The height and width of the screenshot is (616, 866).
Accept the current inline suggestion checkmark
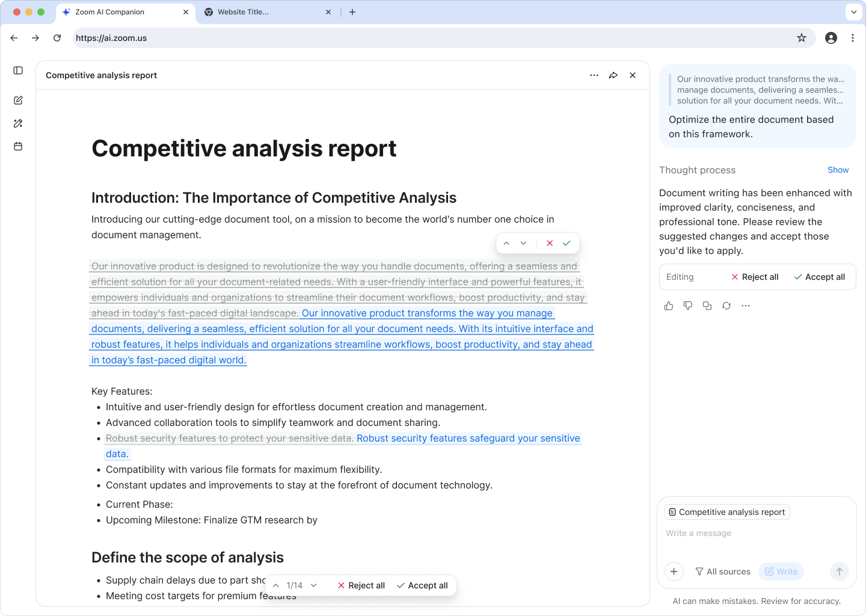pyautogui.click(x=567, y=243)
